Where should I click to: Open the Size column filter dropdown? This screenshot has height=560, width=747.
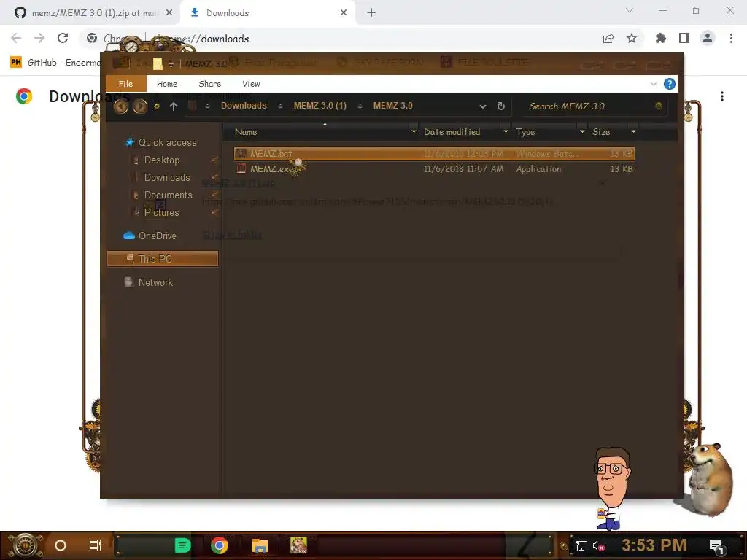(633, 131)
